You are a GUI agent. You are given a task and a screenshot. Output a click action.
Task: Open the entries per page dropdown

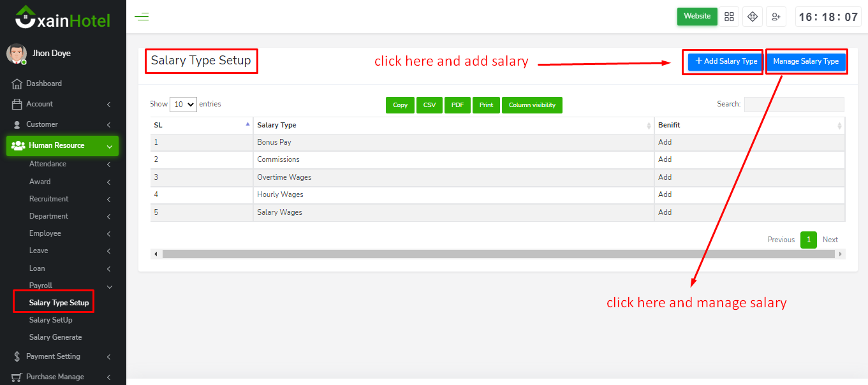(x=183, y=105)
